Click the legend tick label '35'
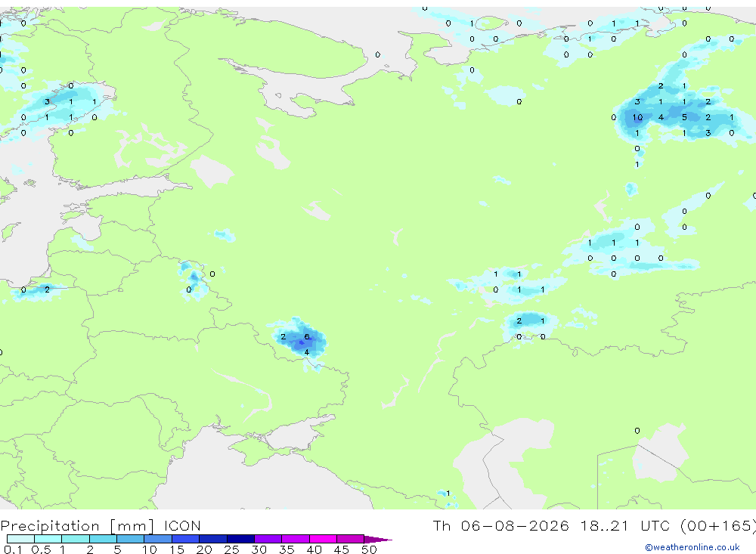The width and height of the screenshot is (756, 554). pyautogui.click(x=287, y=549)
